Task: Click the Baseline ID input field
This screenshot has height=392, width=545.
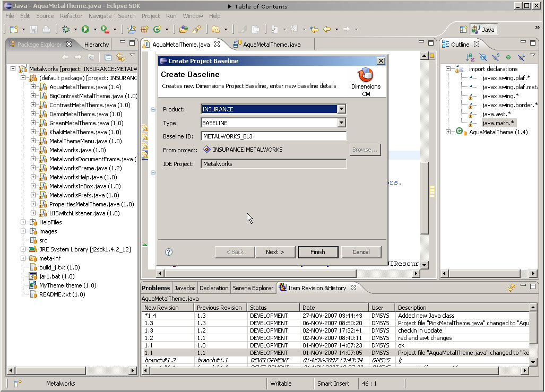Action: (273, 136)
